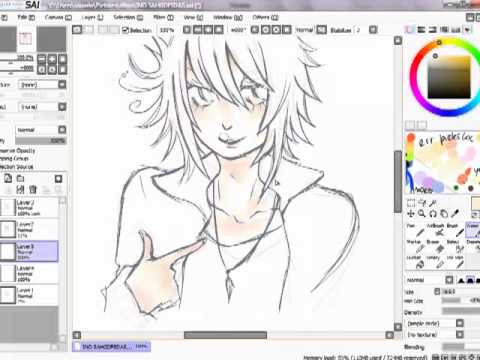Select the rotate canvas tool
This screenshot has height=360, width=480.
[433, 214]
